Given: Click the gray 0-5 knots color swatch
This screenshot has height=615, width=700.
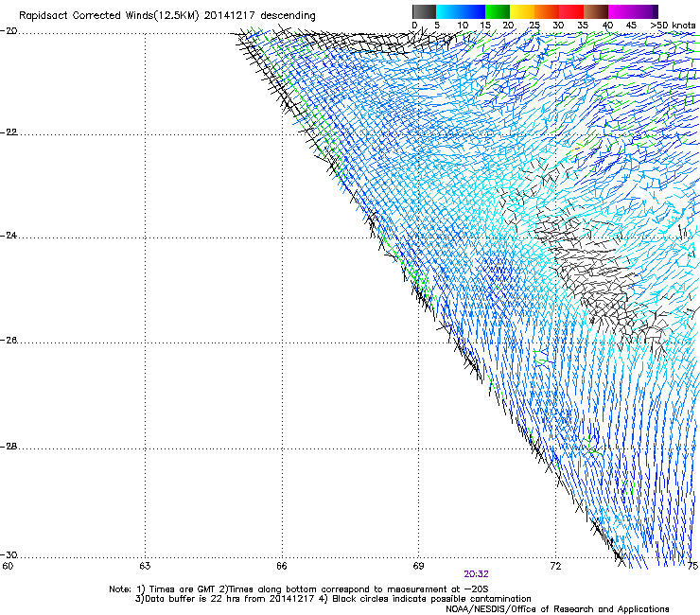Looking at the screenshot, I should 424,11.
